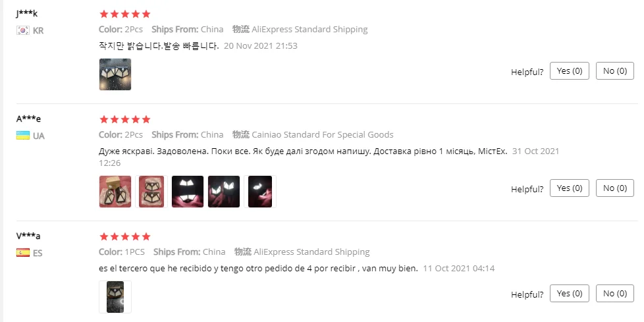Click the Ukraine flag icon
The height and width of the screenshot is (322, 644).
click(x=22, y=136)
